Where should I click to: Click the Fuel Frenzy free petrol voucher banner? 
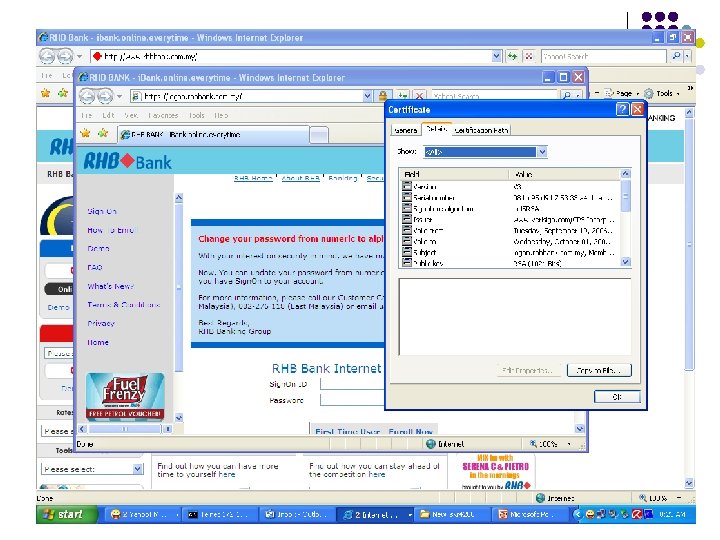125,396
